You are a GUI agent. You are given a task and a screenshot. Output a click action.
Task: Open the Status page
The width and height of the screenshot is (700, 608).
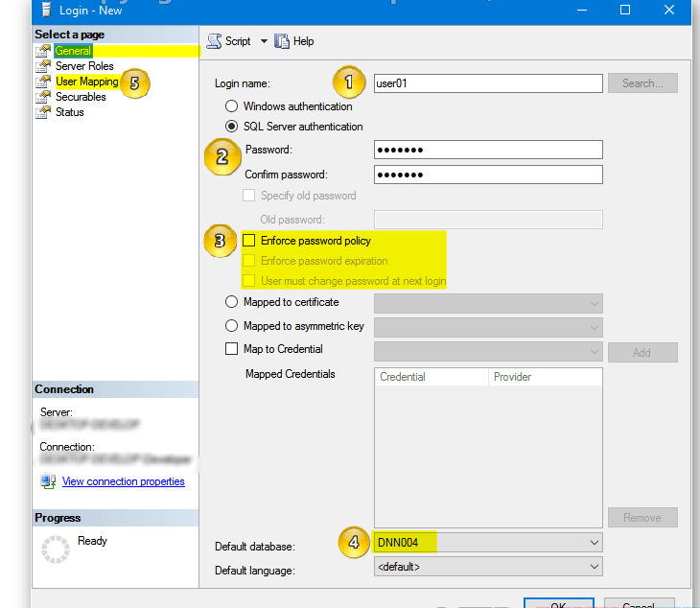click(x=70, y=112)
